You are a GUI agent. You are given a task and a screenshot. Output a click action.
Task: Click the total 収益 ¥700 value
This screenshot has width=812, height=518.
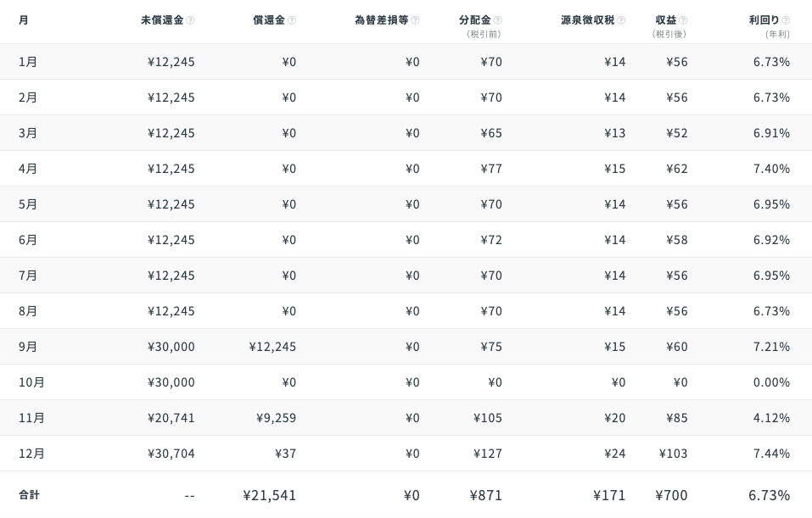point(671,495)
